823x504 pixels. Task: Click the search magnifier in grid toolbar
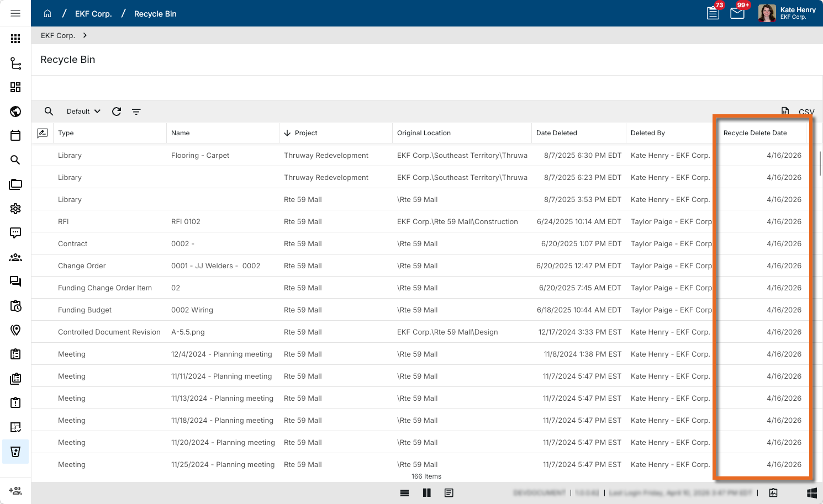49,112
